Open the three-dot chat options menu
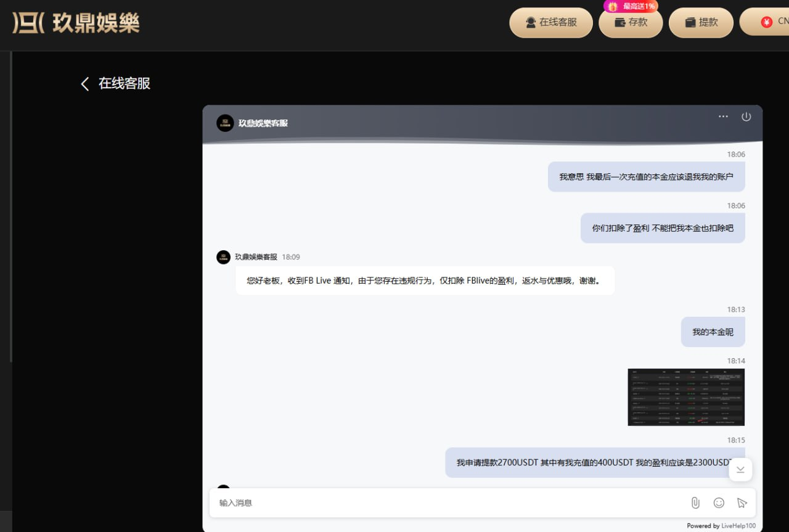 (x=722, y=116)
